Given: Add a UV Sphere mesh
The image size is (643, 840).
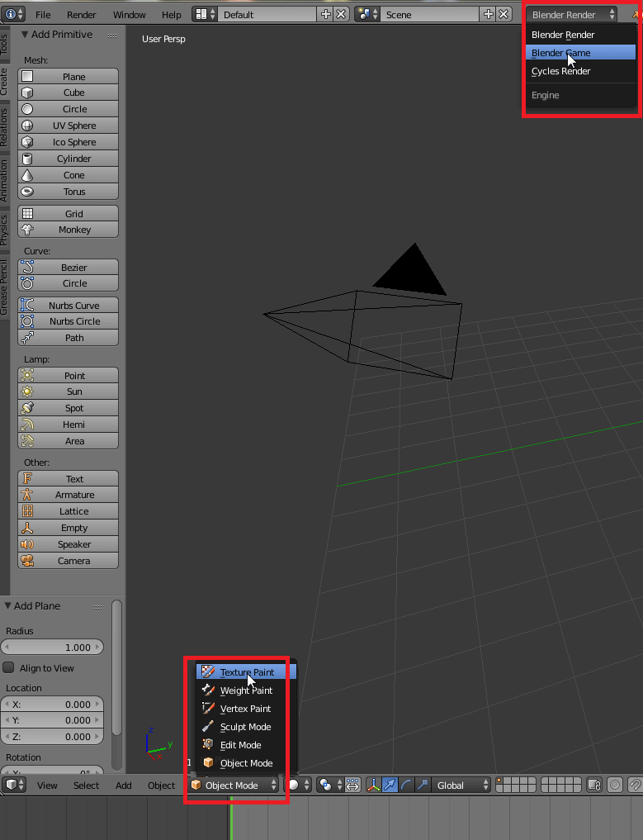Looking at the screenshot, I should tap(68, 126).
